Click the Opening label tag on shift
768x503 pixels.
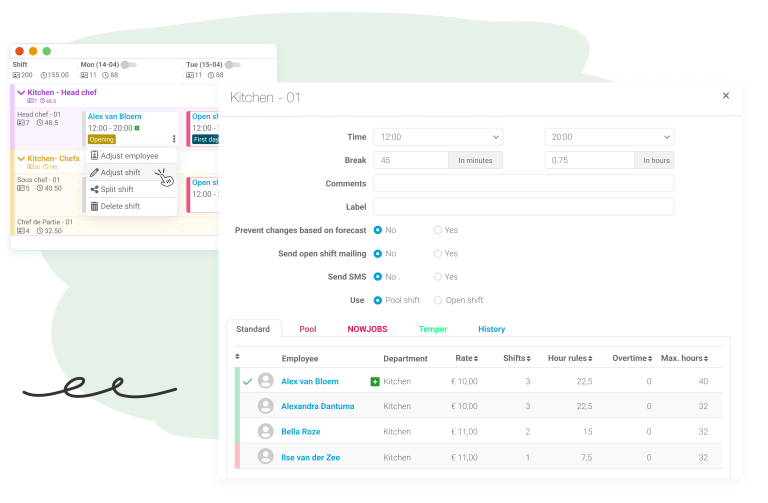102,140
